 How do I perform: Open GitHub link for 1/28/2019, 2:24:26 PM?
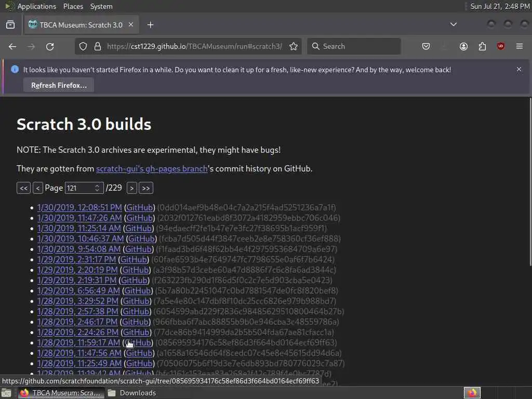tap(136, 332)
